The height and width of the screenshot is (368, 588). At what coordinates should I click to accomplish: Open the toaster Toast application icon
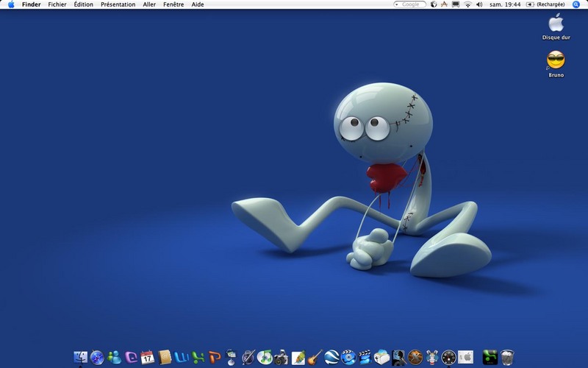tap(381, 357)
